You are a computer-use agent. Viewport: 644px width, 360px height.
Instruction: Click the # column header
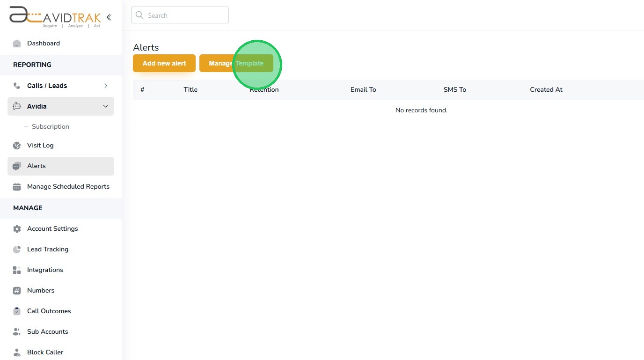[x=142, y=89]
